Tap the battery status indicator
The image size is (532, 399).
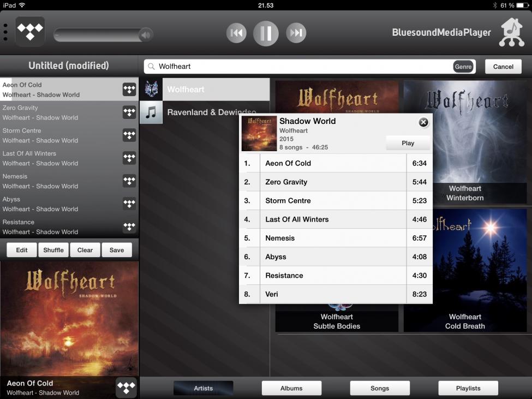[x=522, y=5]
